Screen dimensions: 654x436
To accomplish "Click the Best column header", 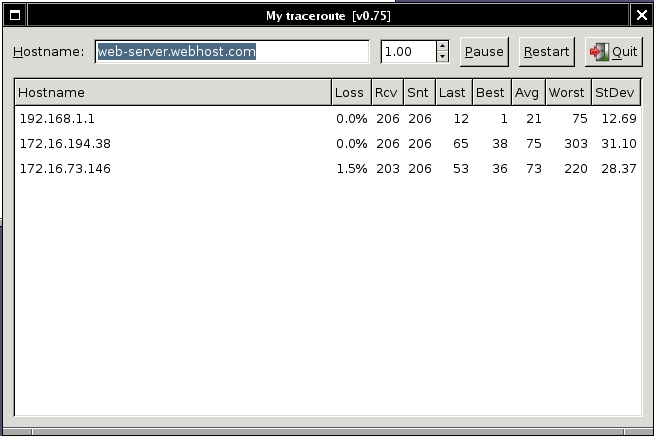I will point(492,92).
